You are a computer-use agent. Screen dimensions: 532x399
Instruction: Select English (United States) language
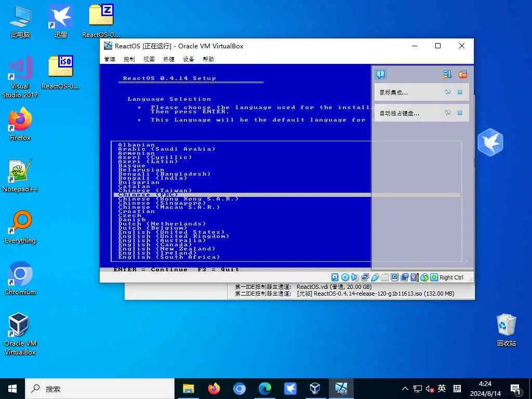(171, 232)
